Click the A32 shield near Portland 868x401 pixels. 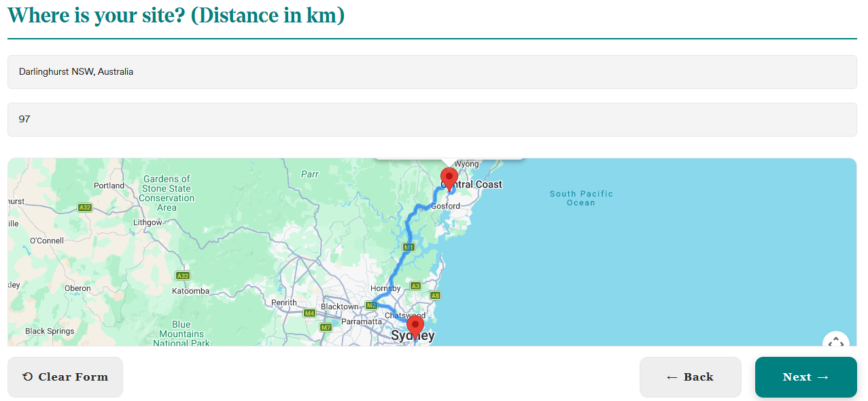point(84,208)
